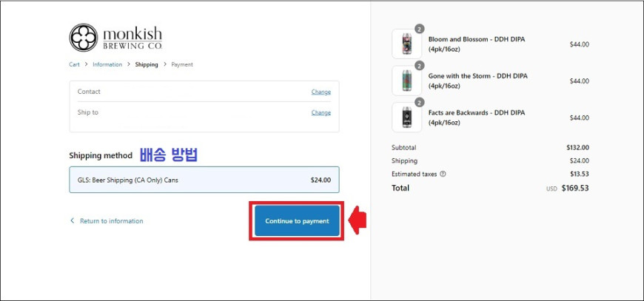Click the Estimated taxes label
Viewport: 644px width, 301px height.
pos(415,174)
